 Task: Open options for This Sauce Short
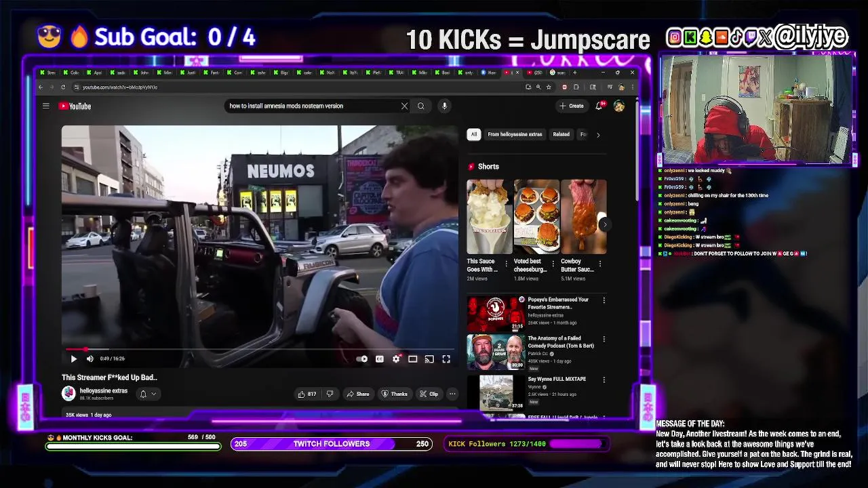(506, 264)
